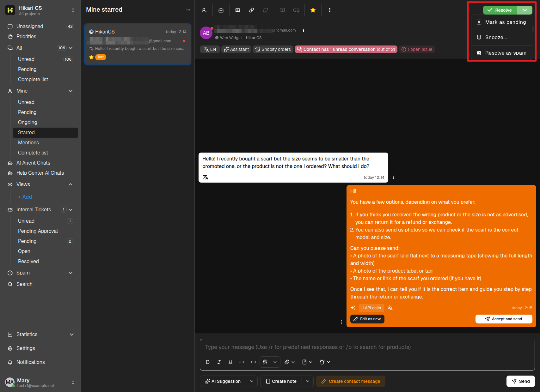Expand the Spam section
The image size is (540, 392).
click(x=71, y=273)
